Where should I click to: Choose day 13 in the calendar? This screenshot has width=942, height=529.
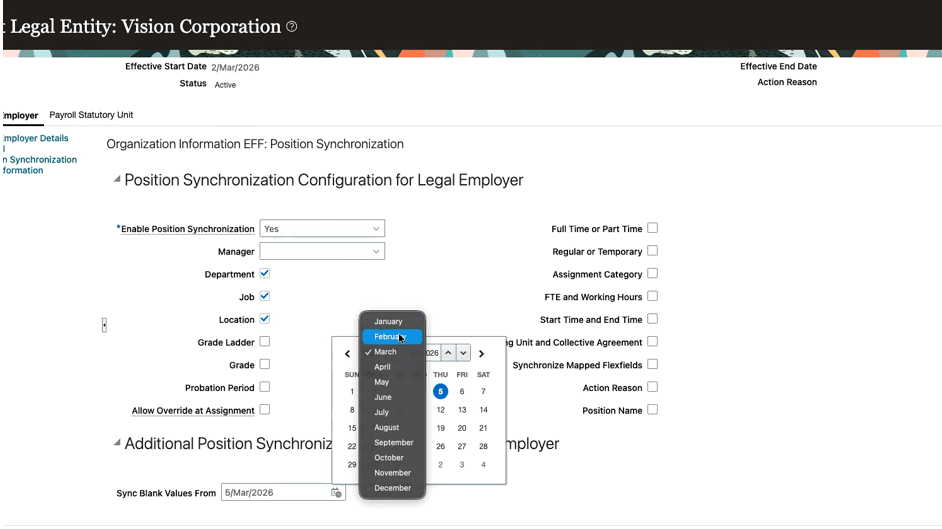462,410
